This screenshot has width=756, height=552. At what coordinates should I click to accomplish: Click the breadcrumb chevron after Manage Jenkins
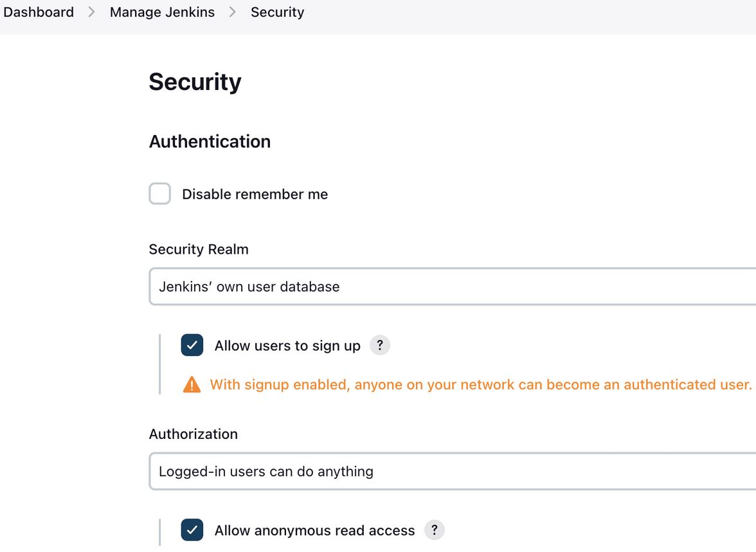coord(233,12)
